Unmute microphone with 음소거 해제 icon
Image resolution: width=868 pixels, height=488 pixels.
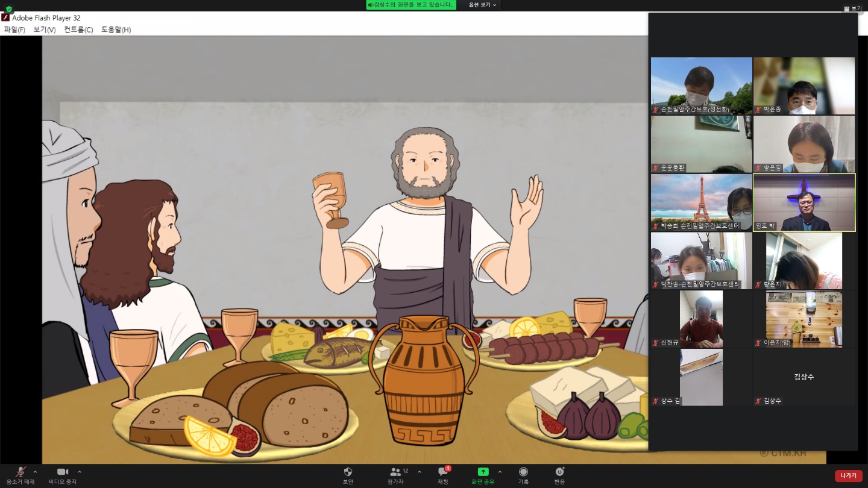coord(20,472)
